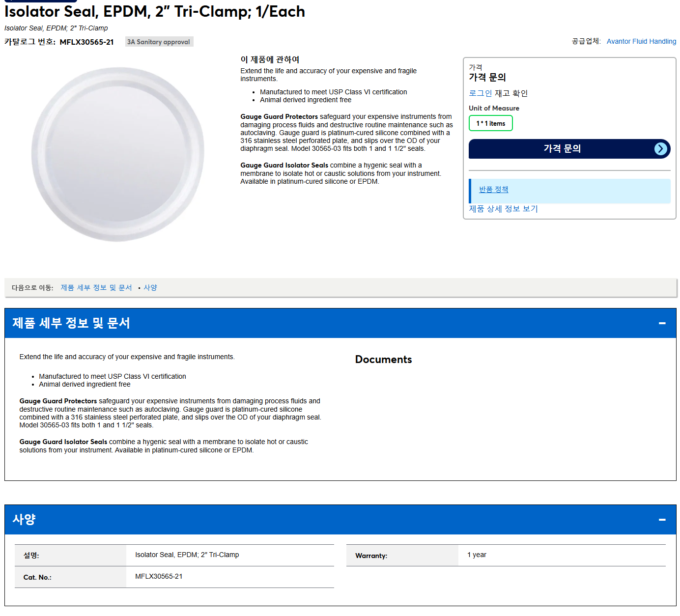Jump to 사양 anchor link

(150, 288)
